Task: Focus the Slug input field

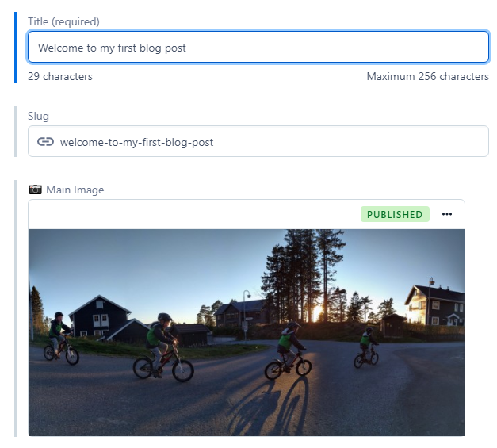Action: (x=258, y=141)
